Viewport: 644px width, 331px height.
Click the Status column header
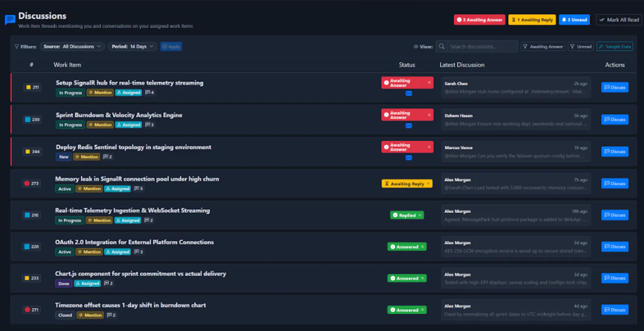(x=407, y=65)
